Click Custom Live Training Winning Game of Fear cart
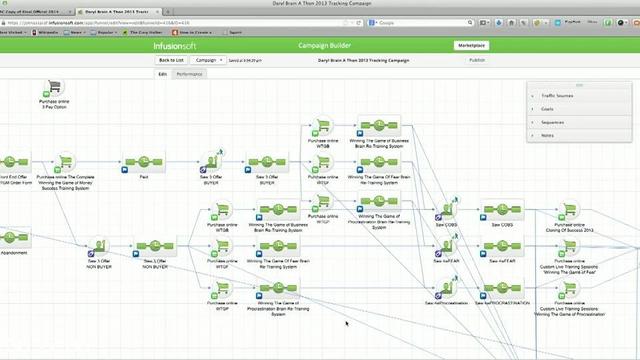Screen dimensions: 640x360 pos(569,246)
